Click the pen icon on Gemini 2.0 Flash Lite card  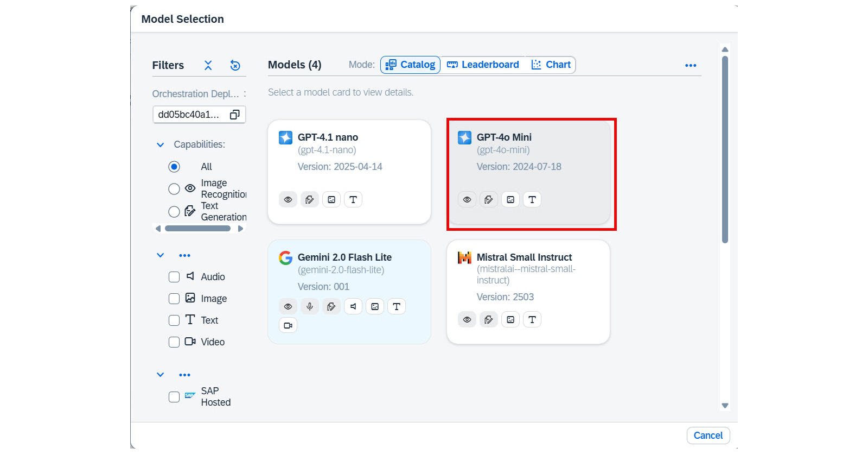pyautogui.click(x=331, y=307)
